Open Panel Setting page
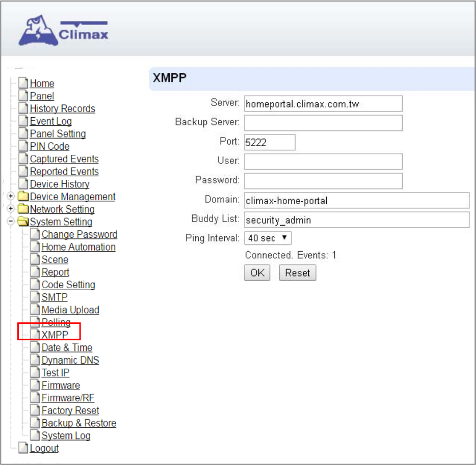This screenshot has height=465, width=476. pyautogui.click(x=58, y=134)
